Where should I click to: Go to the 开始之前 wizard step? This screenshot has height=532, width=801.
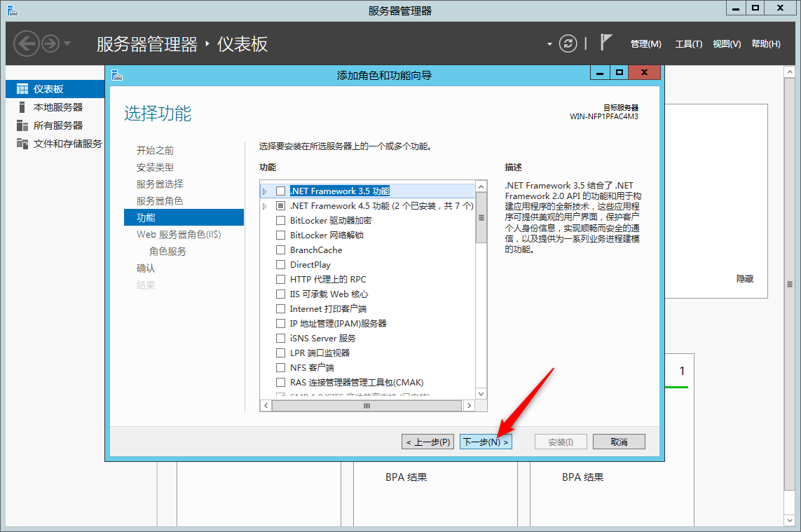(156, 150)
